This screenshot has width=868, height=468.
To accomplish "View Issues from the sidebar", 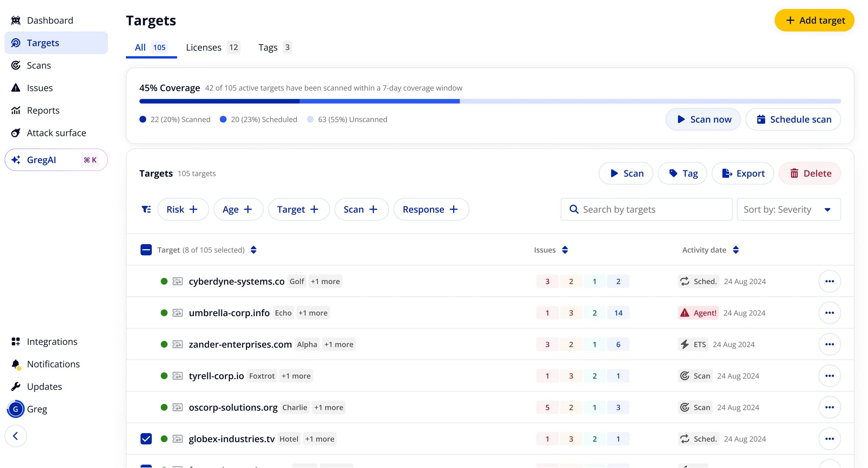I will click(40, 88).
